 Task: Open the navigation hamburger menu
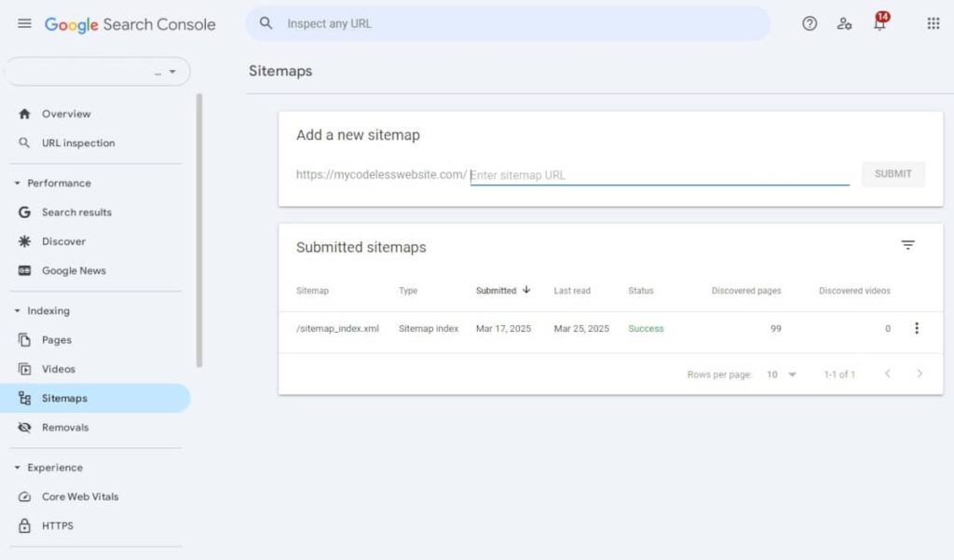click(24, 24)
